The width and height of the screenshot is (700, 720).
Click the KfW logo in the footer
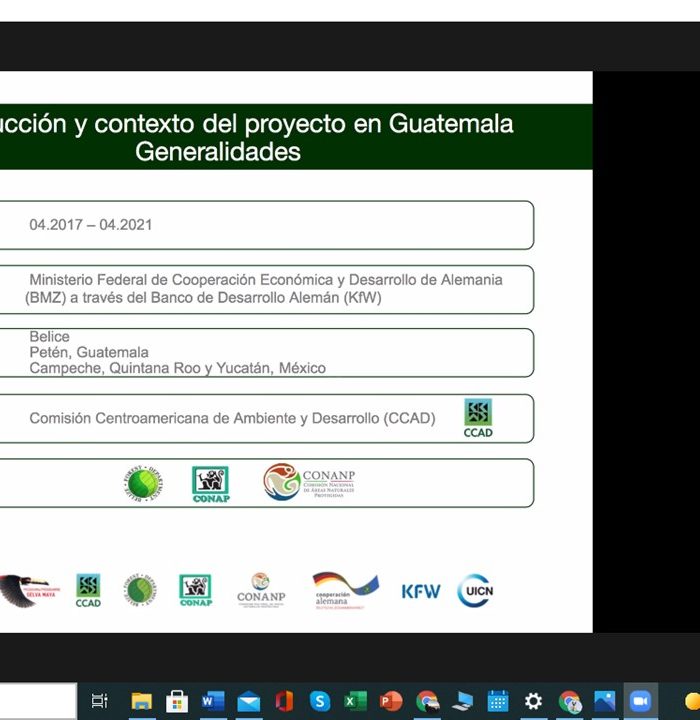coord(421,591)
